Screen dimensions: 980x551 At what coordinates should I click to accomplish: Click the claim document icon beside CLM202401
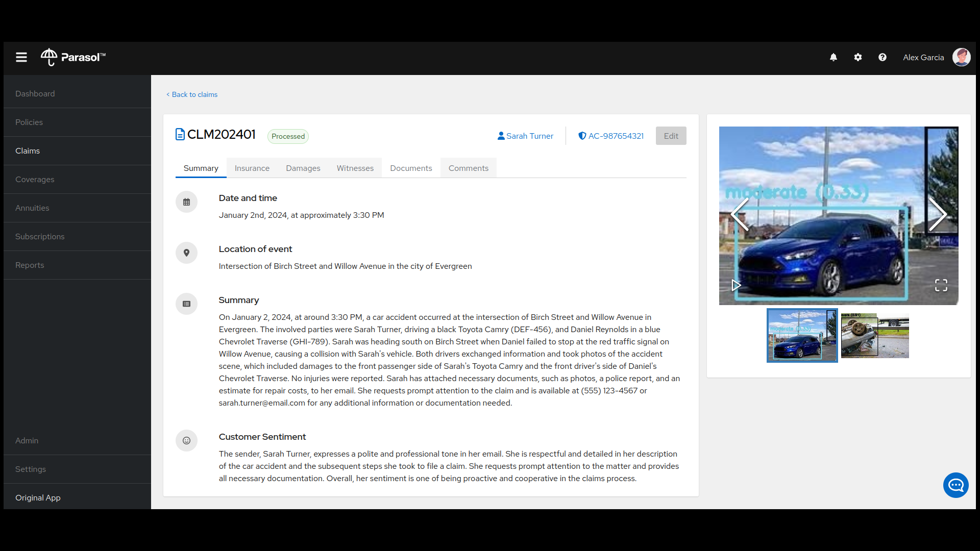[x=180, y=134]
